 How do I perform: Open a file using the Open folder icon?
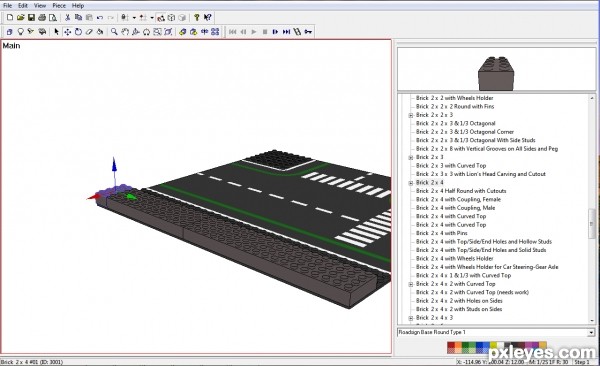click(x=21, y=18)
